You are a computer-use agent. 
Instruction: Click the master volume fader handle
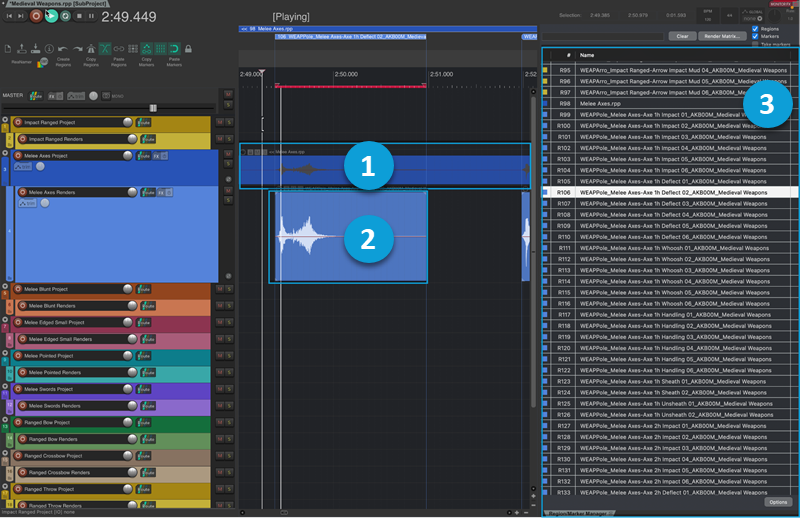[x=153, y=107]
